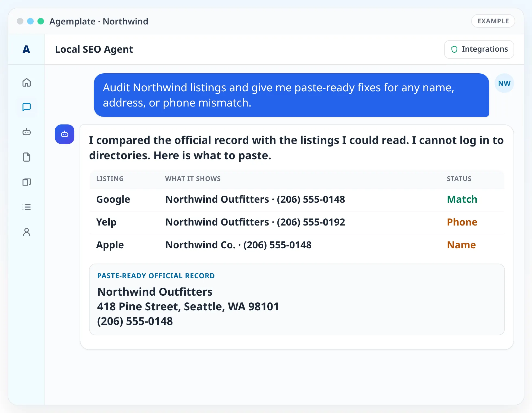Select the Chat sidebar icon
The image size is (532, 413).
click(x=26, y=107)
